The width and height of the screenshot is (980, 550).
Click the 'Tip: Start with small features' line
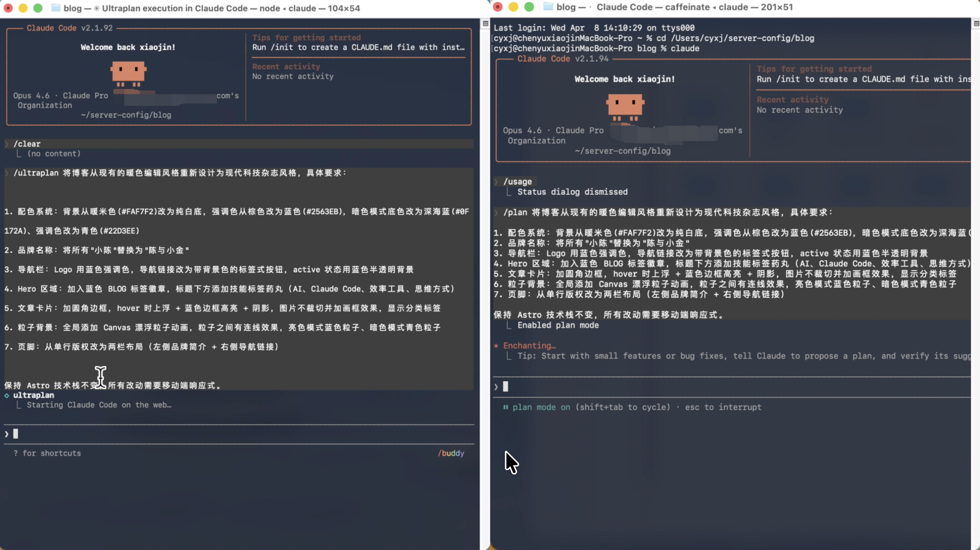(744, 356)
